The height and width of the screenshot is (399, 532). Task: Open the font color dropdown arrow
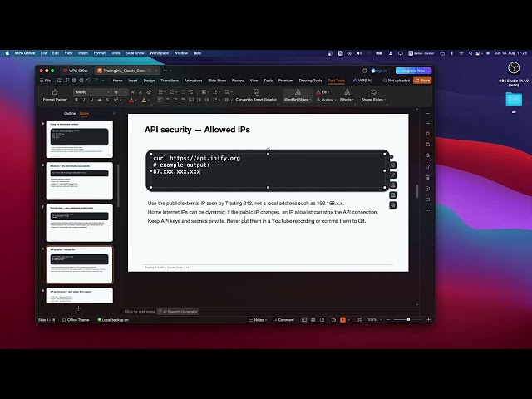point(136,101)
